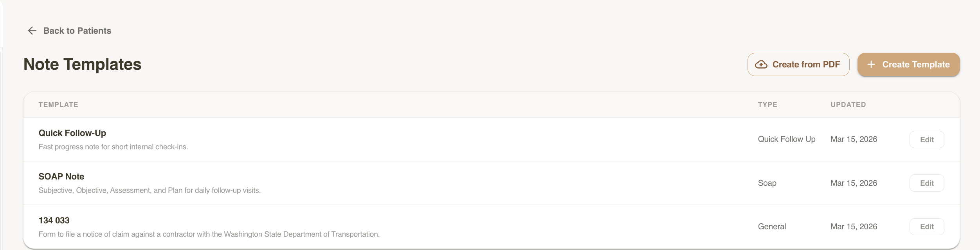The image size is (980, 250).
Task: Open the 134 033 template title
Action: click(54, 221)
